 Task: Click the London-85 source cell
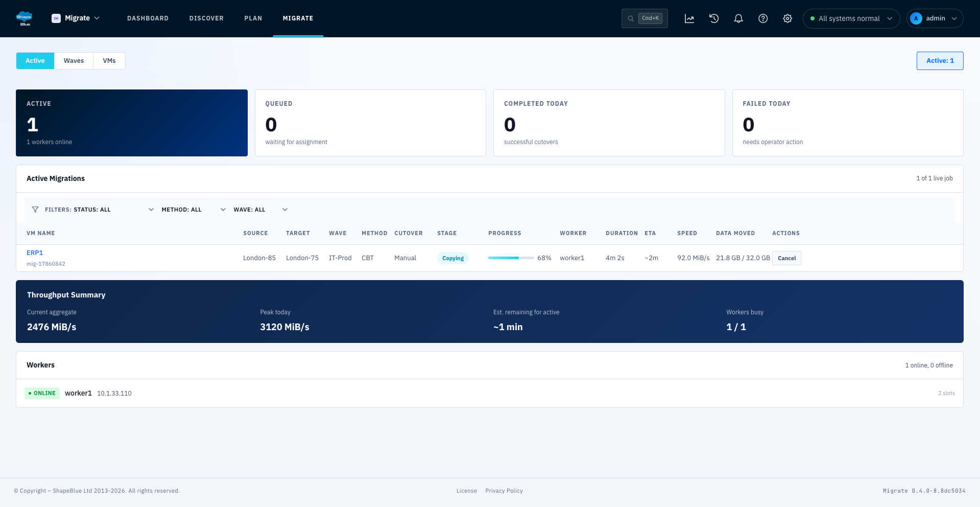(x=259, y=258)
